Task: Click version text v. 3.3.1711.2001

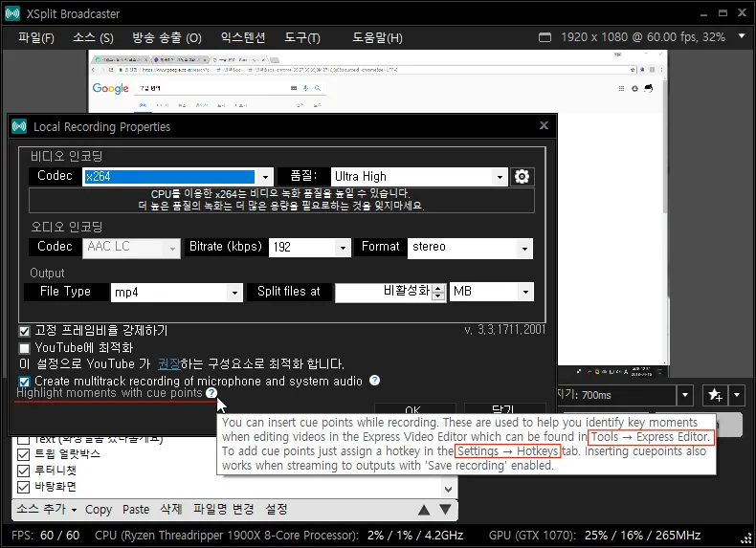Action: [505, 330]
